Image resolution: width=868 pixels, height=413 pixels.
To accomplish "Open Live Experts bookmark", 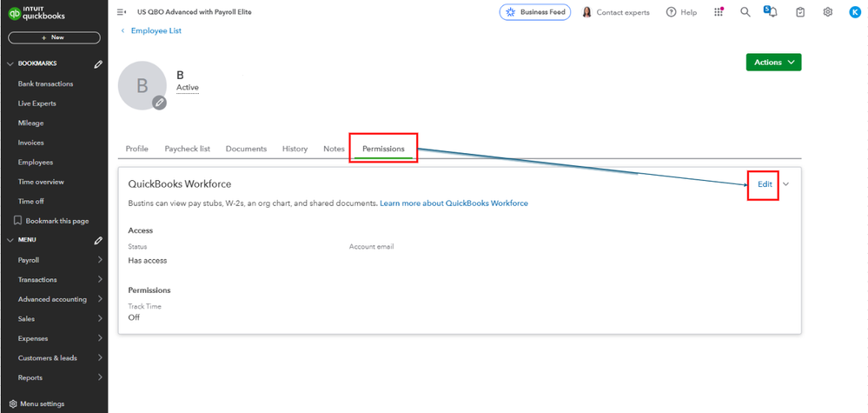I will tap(37, 103).
